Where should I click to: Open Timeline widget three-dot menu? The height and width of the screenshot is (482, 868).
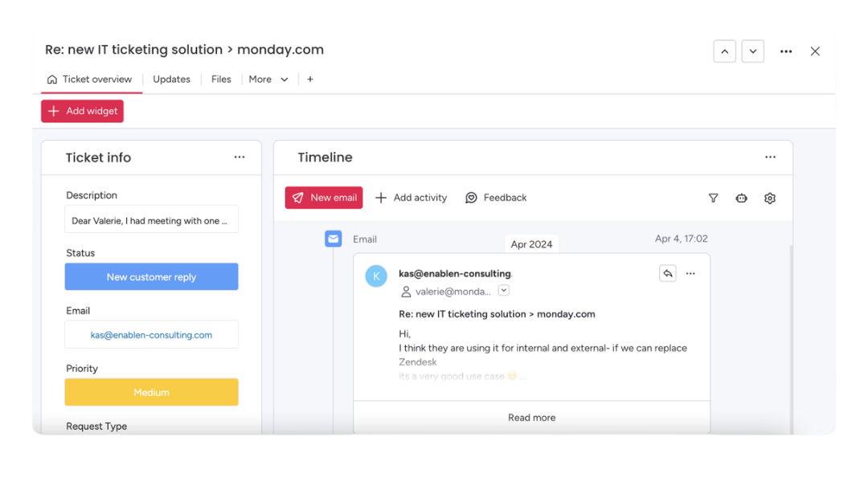[770, 157]
